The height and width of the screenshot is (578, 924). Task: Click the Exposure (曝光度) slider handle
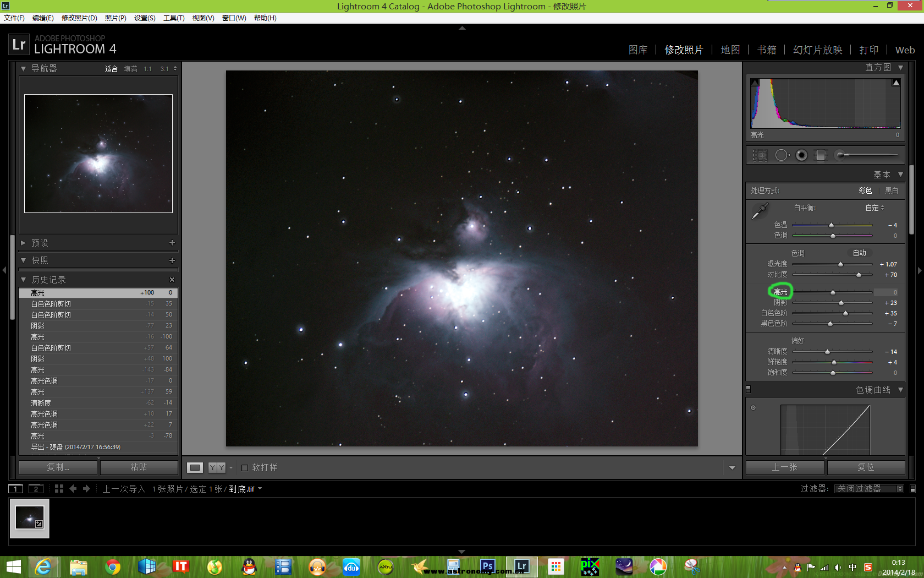pos(840,265)
